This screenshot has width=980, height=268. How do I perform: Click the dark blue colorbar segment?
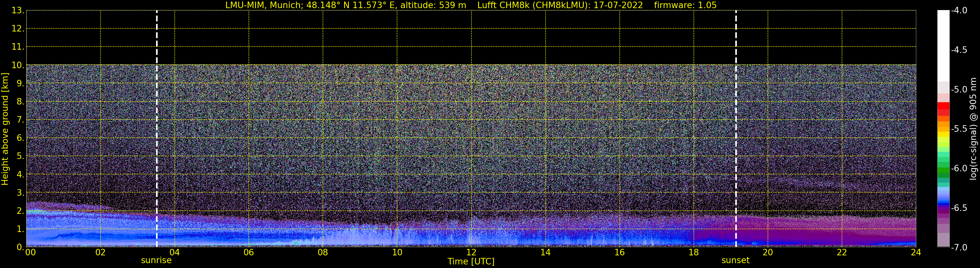click(x=943, y=203)
